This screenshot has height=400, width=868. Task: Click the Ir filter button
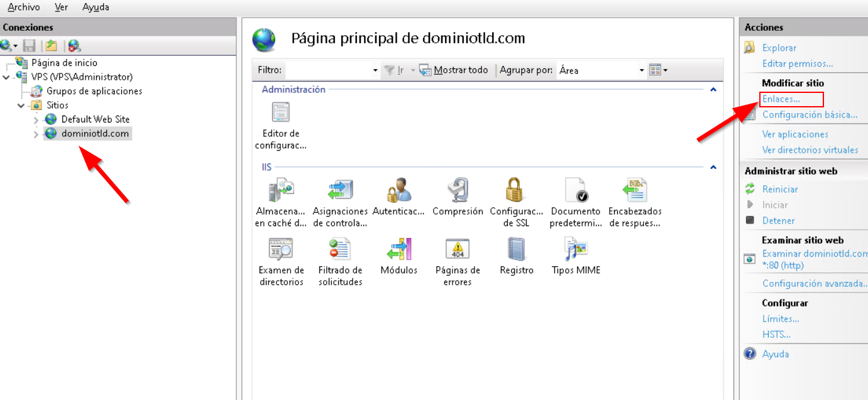pos(393,70)
